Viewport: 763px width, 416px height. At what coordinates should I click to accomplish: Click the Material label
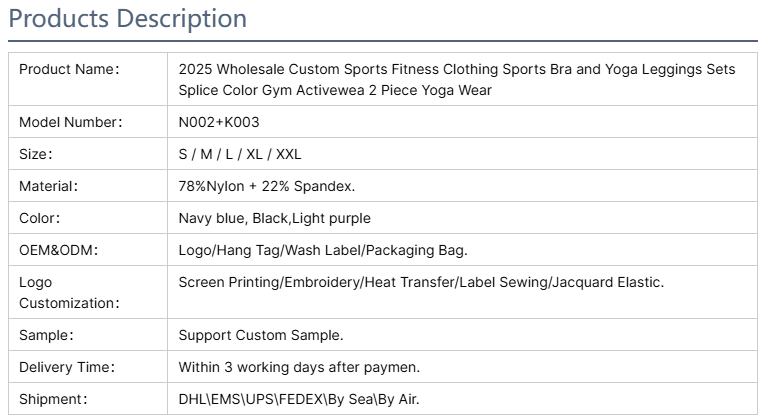coord(48,186)
